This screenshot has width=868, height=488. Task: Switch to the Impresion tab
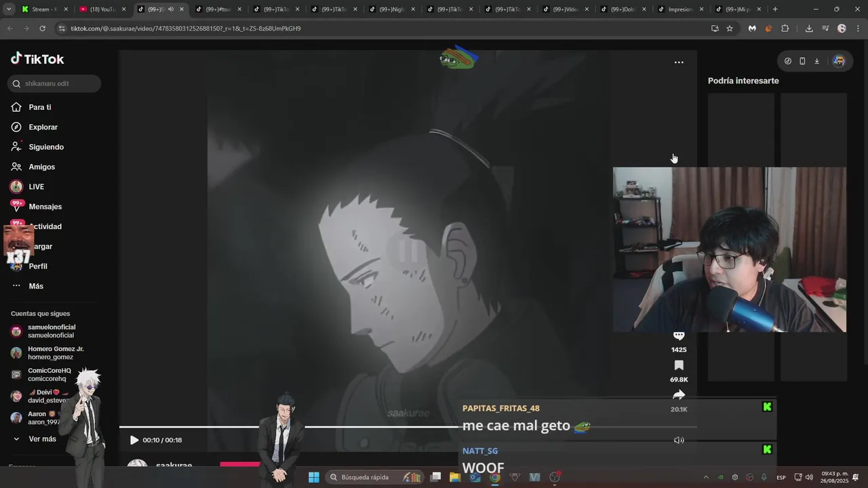[680, 9]
